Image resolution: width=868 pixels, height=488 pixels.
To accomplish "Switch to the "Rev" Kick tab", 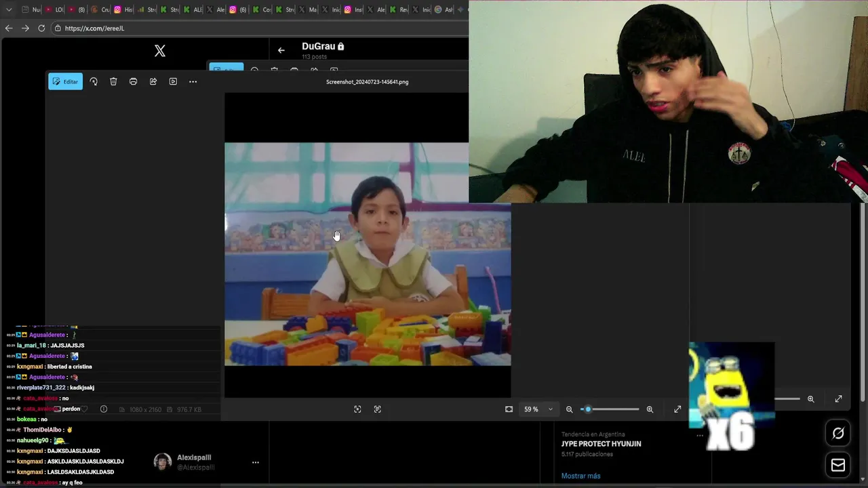I will [x=399, y=9].
